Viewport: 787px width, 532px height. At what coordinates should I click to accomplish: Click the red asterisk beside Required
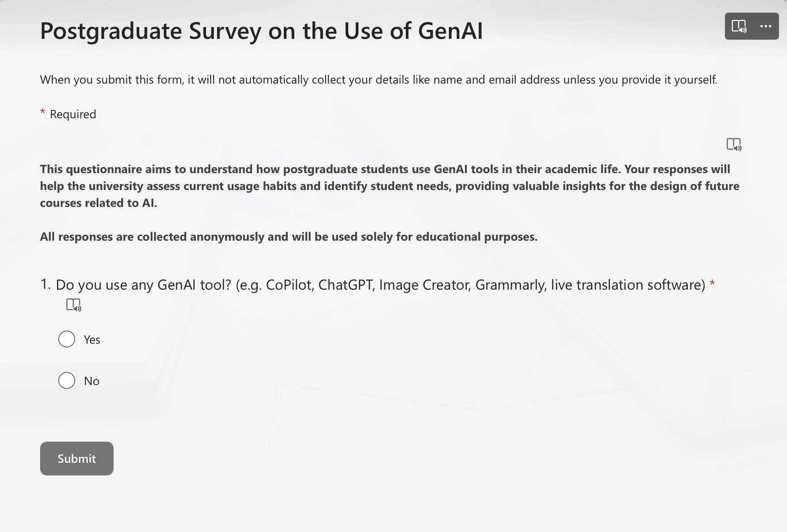pyautogui.click(x=43, y=112)
